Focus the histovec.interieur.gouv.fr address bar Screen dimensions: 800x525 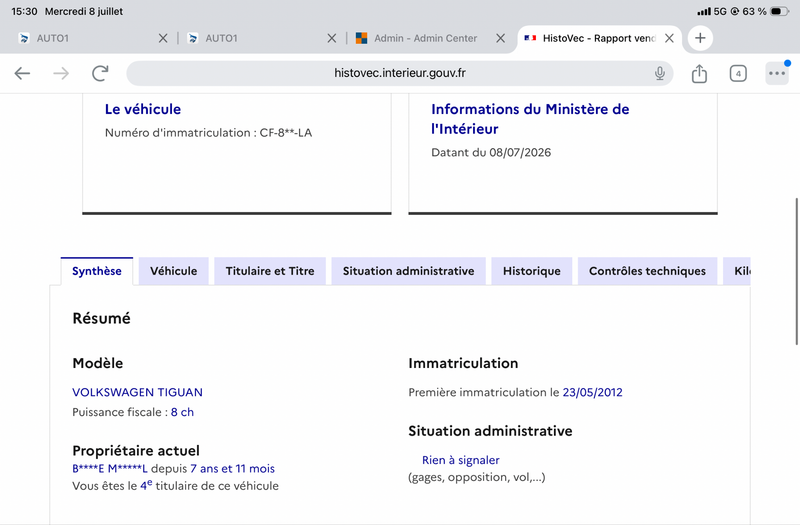tap(399, 73)
